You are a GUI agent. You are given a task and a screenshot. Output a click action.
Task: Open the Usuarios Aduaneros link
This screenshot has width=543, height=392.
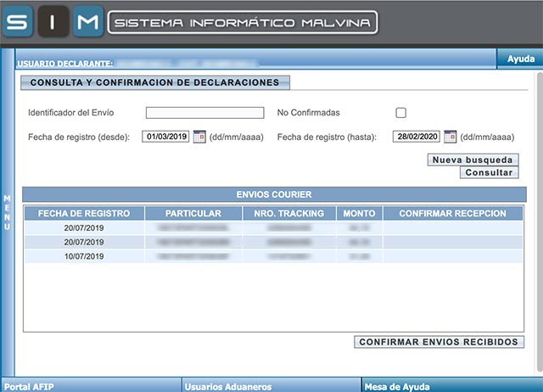coord(228,386)
